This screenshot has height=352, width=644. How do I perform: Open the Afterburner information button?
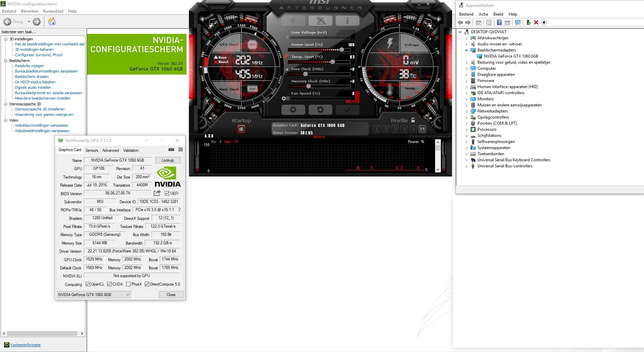347,21
